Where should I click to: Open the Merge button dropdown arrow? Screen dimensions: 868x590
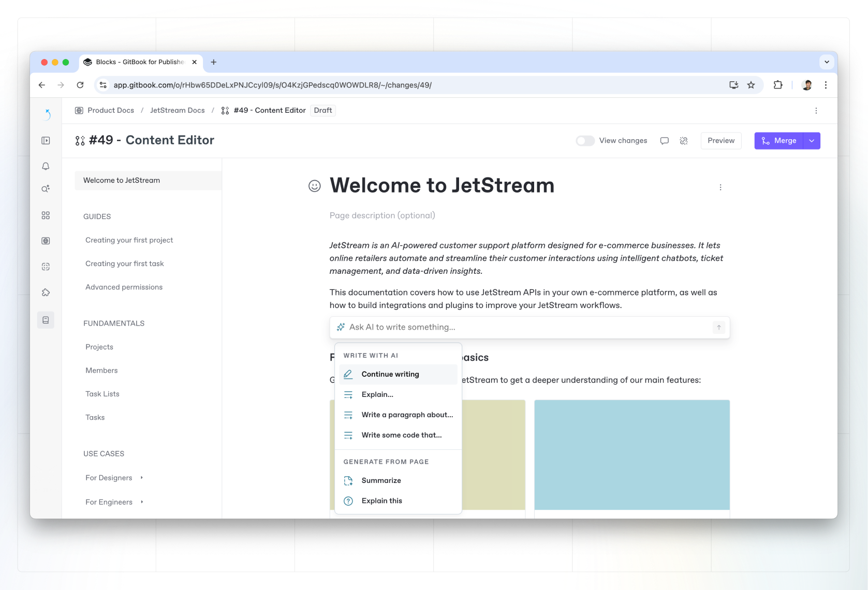tap(812, 141)
